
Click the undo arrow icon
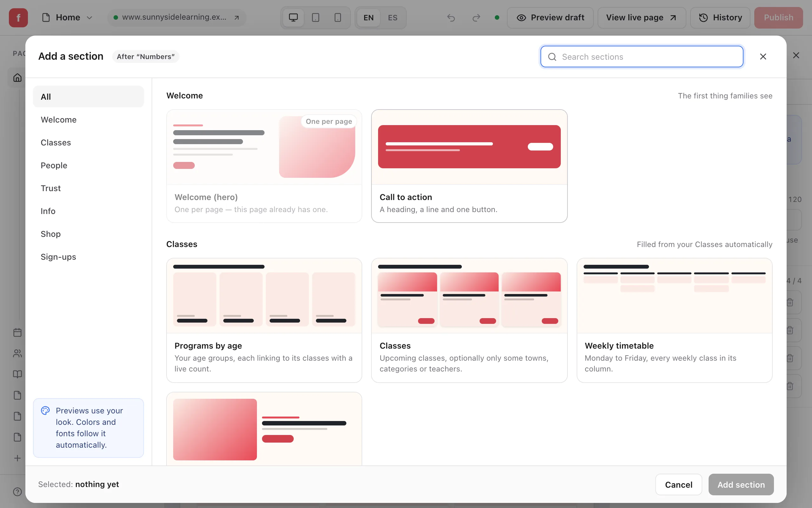[x=451, y=17]
